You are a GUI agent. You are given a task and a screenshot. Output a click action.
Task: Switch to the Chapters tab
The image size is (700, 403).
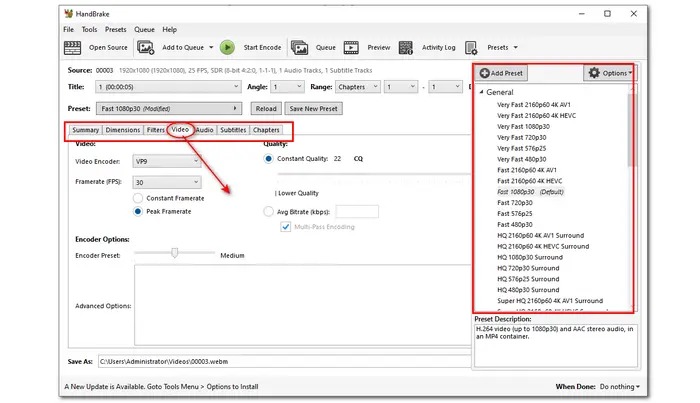[266, 130]
